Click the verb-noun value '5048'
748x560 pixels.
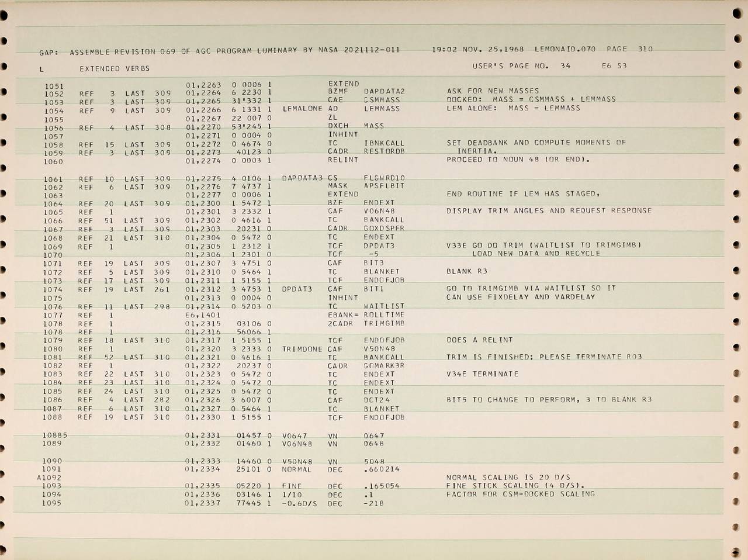pyautogui.click(x=374, y=462)
